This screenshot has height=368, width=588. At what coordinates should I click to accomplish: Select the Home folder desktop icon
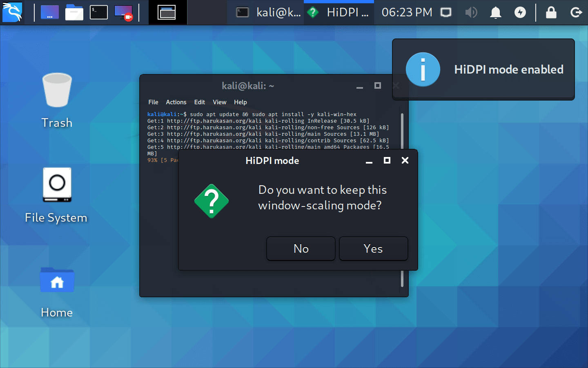click(57, 293)
